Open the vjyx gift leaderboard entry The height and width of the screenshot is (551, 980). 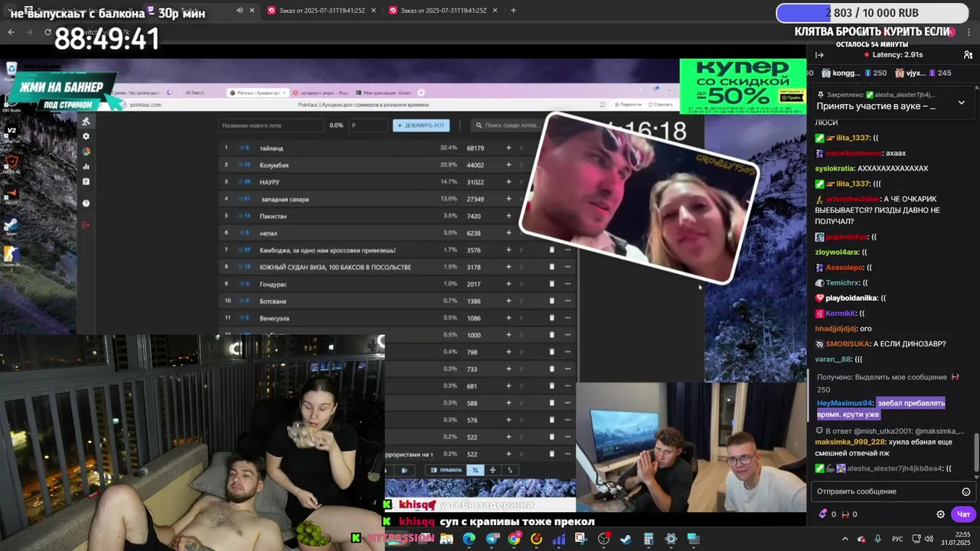pos(923,73)
